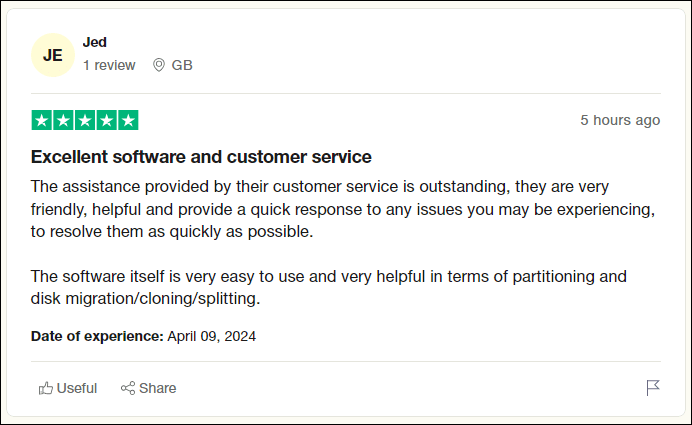Screen dimensions: 692x425
Task: Open the "Excellent software and customer service" review title
Action: (x=201, y=157)
